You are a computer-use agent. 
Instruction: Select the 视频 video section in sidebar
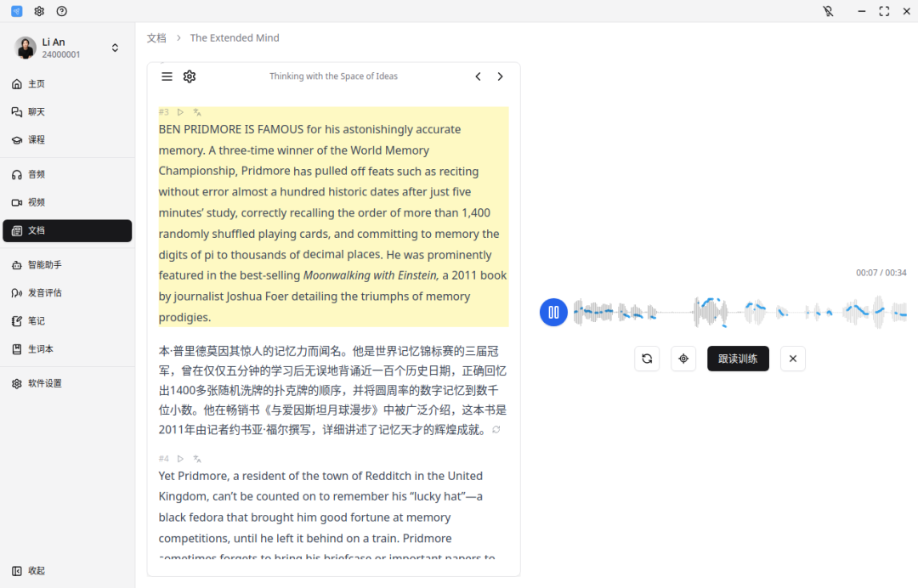37,202
